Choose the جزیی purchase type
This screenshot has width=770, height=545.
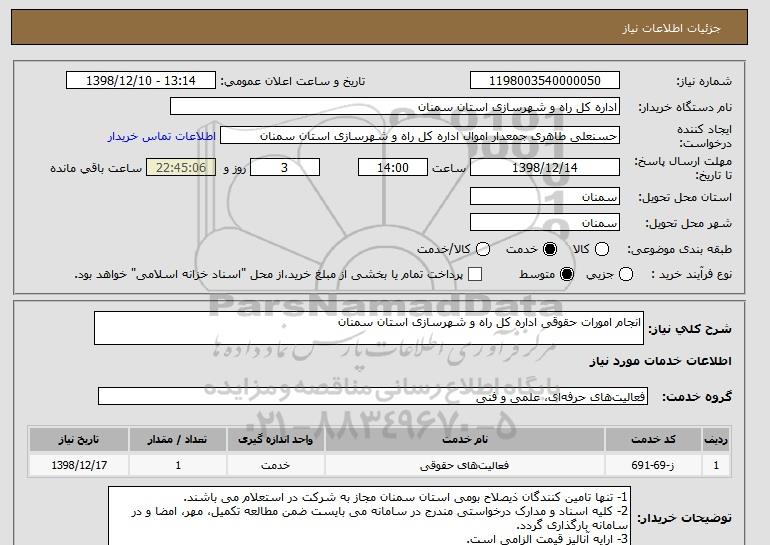pos(626,274)
